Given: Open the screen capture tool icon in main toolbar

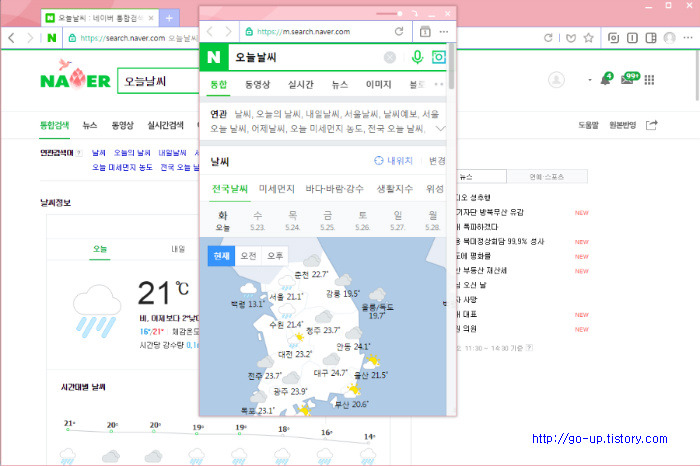Looking at the screenshot, I should tap(613, 38).
